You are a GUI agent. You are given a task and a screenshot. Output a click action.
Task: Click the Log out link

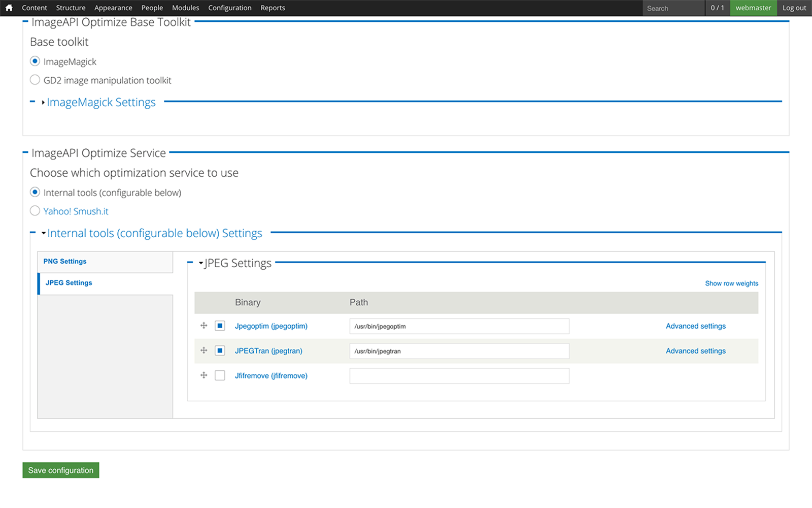tap(794, 8)
